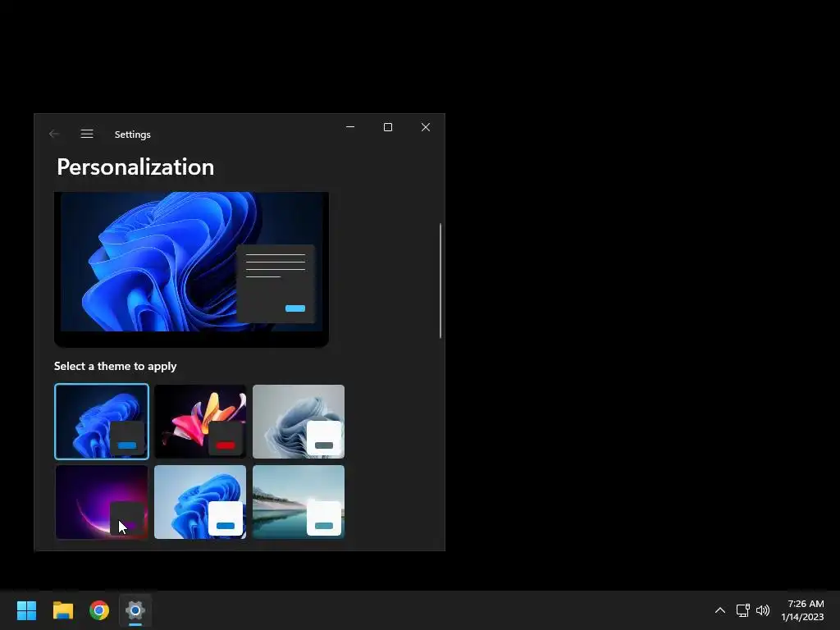Choose the gray bloom light theme
Screen dimensions: 840x630
(299, 422)
